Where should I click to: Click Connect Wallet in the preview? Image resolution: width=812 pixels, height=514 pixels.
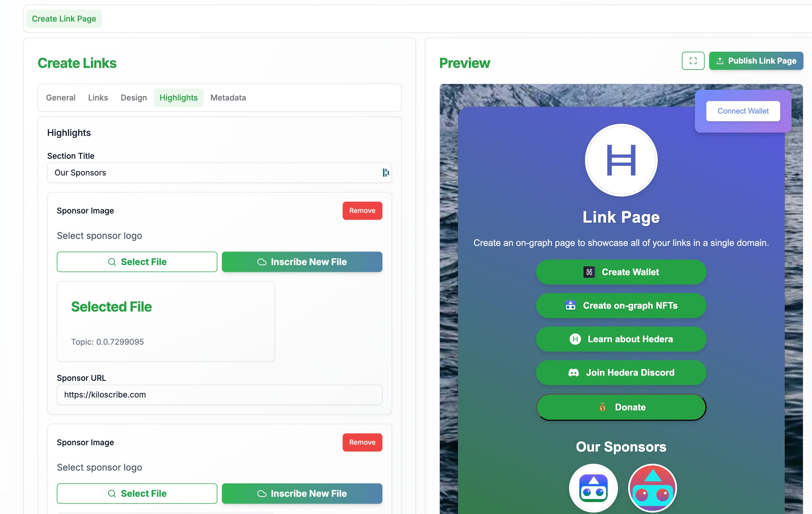point(743,111)
